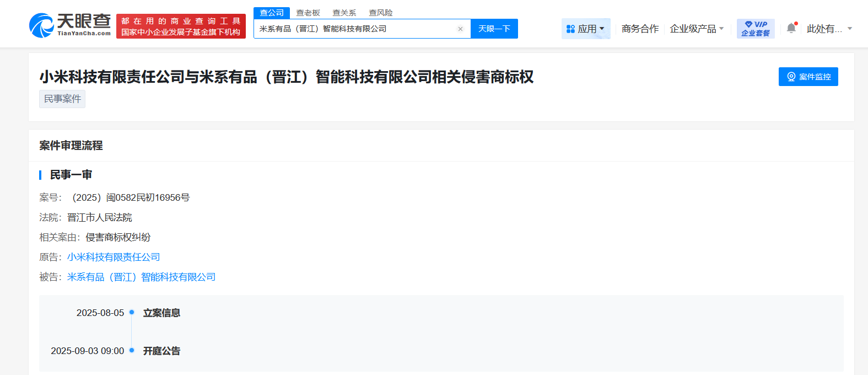This screenshot has height=375, width=868.
Task: Open plaintiff link 小米科技有限责任公司
Action: (x=114, y=257)
